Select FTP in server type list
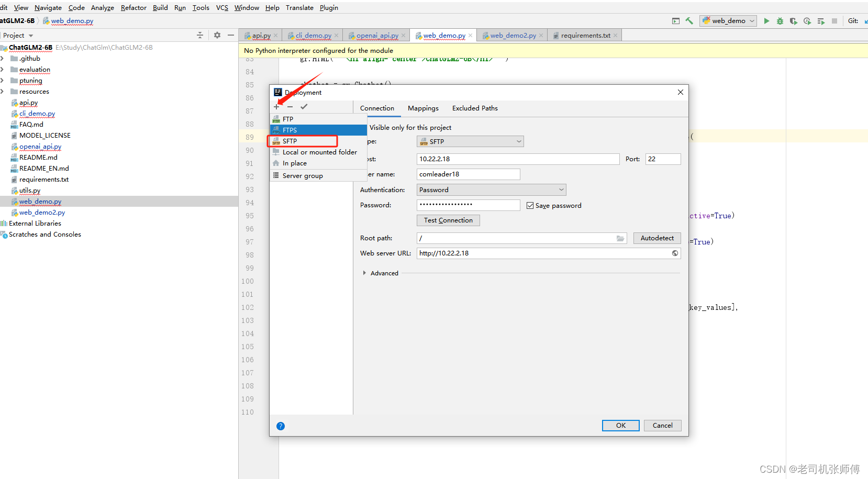This screenshot has width=868, height=479. tap(318, 119)
